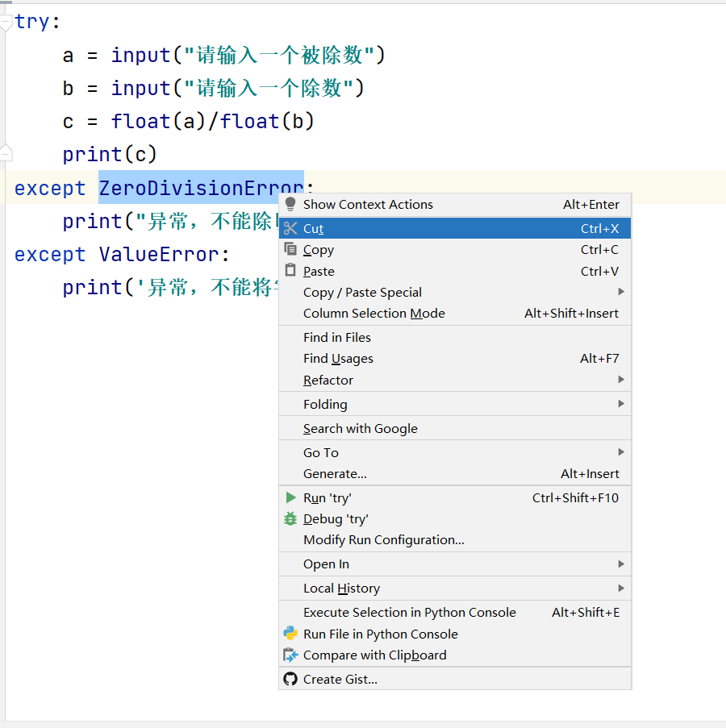This screenshot has width=726, height=728.
Task: Open the Folding menu entry
Action: [455, 404]
